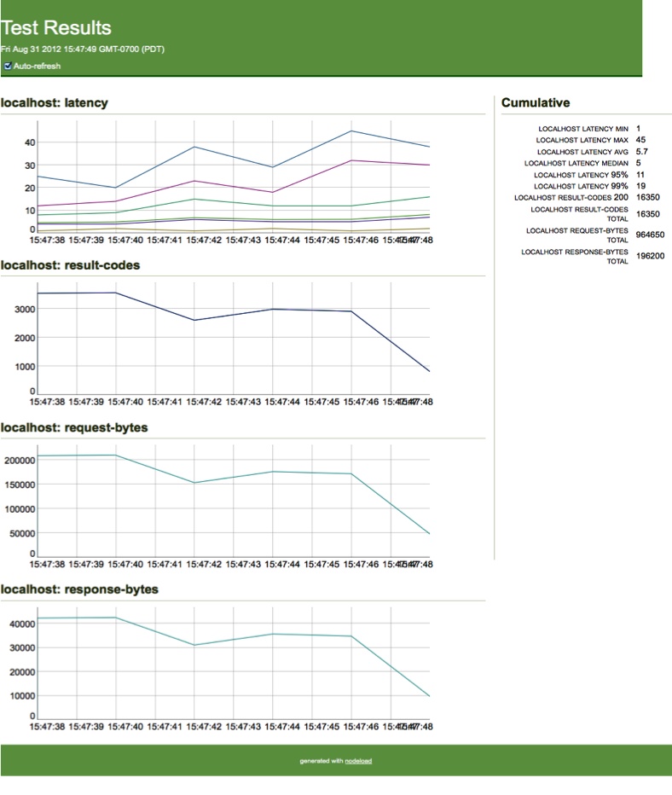This screenshot has height=795, width=672.
Task: Toggle the Auto-refresh checkbox
Action: [x=8, y=66]
